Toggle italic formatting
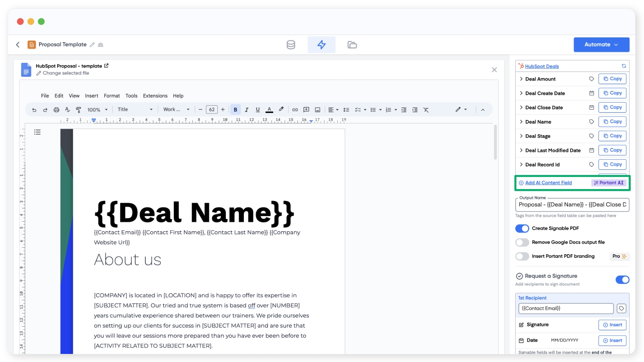This screenshot has height=362, width=644. tap(246, 110)
